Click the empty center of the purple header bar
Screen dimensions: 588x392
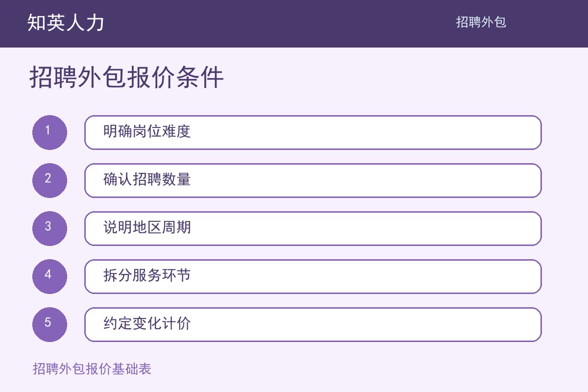(x=279, y=24)
